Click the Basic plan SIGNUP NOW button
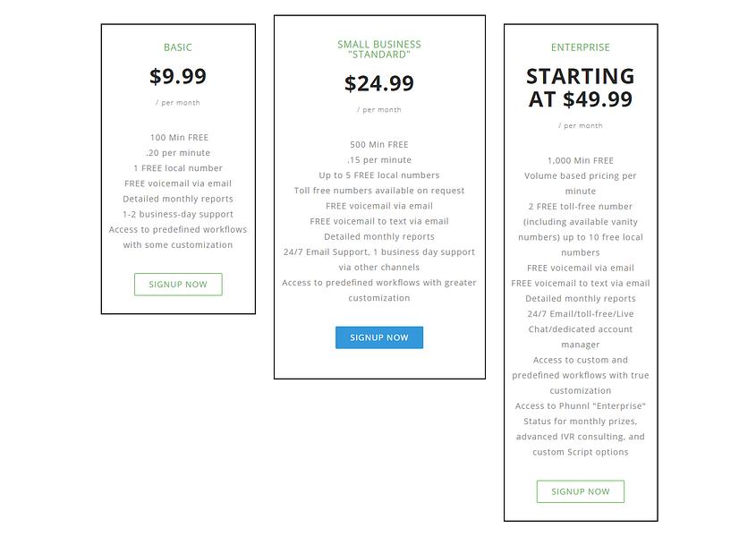Viewport: 756px width, 537px height. 178,285
